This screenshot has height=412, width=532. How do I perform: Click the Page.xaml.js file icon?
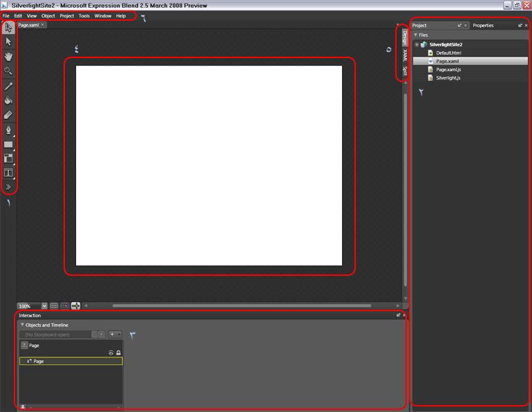[430, 70]
